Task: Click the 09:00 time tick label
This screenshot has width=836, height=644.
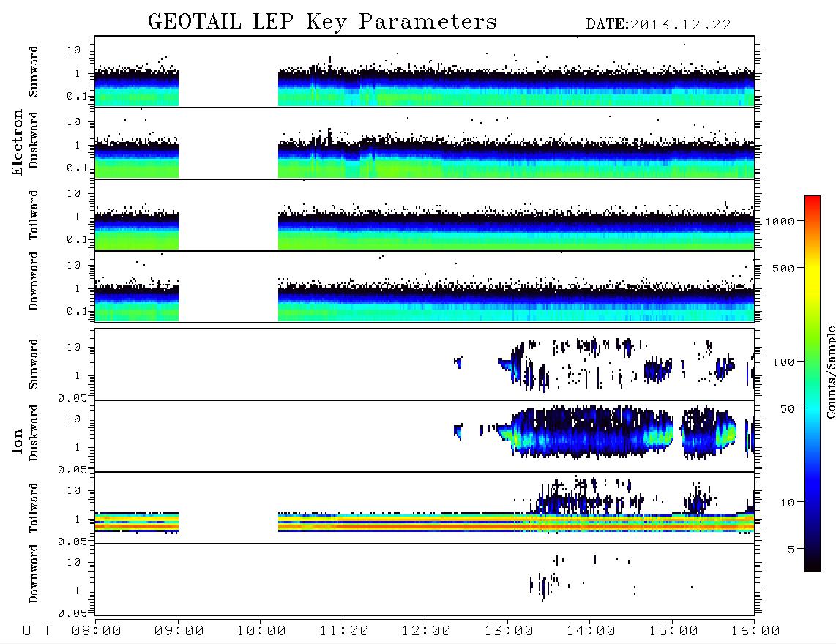Action: 179,632
